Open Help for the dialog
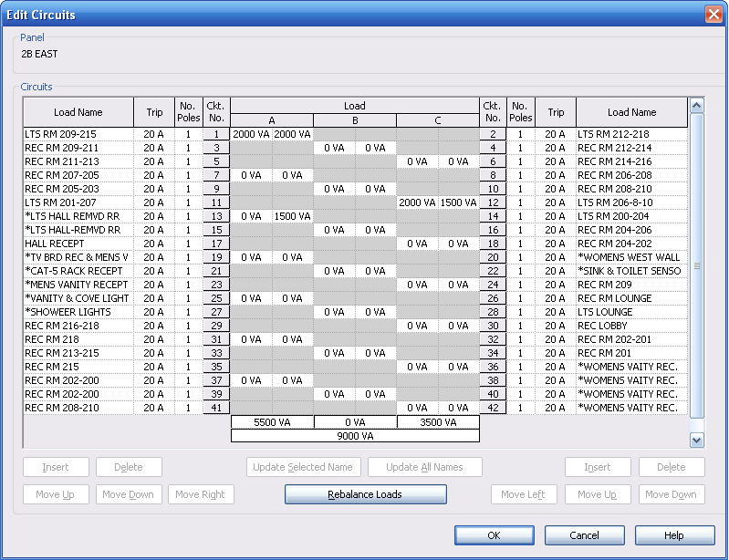The height and width of the screenshot is (560, 729). tap(674, 535)
